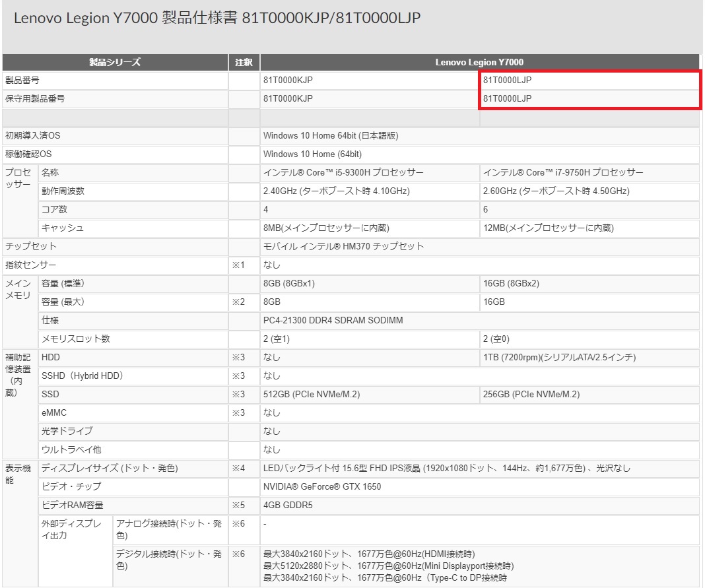Select Windows 10 Home 64bit (日本語版) value

pyautogui.click(x=331, y=135)
